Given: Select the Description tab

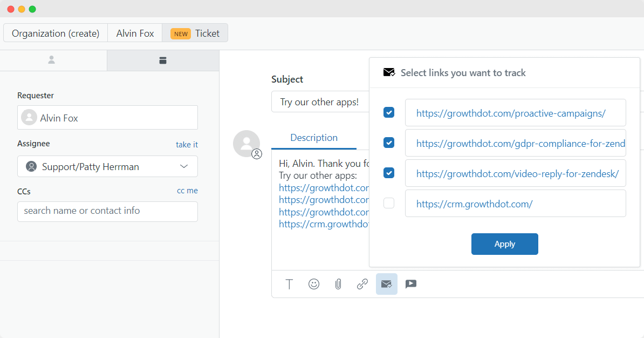Looking at the screenshot, I should pos(314,138).
